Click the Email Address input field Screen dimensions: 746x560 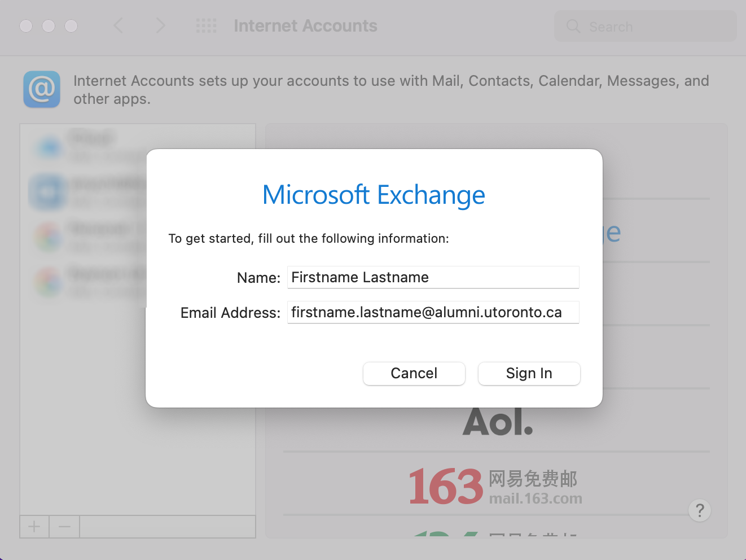[x=433, y=312]
